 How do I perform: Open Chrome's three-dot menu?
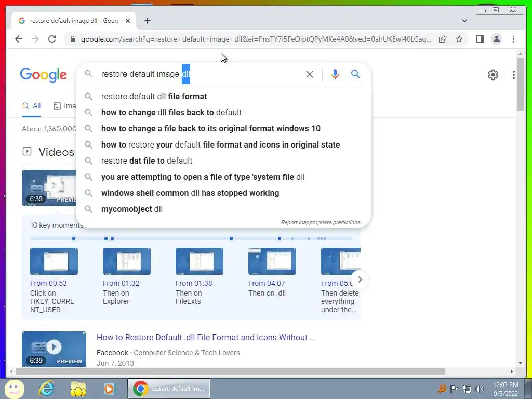513,39
